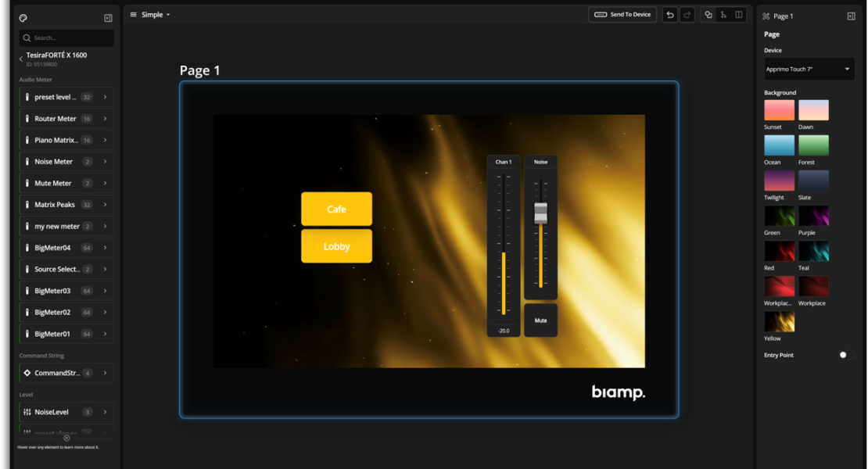Expand the NoiseLevel row chevron

point(106,412)
